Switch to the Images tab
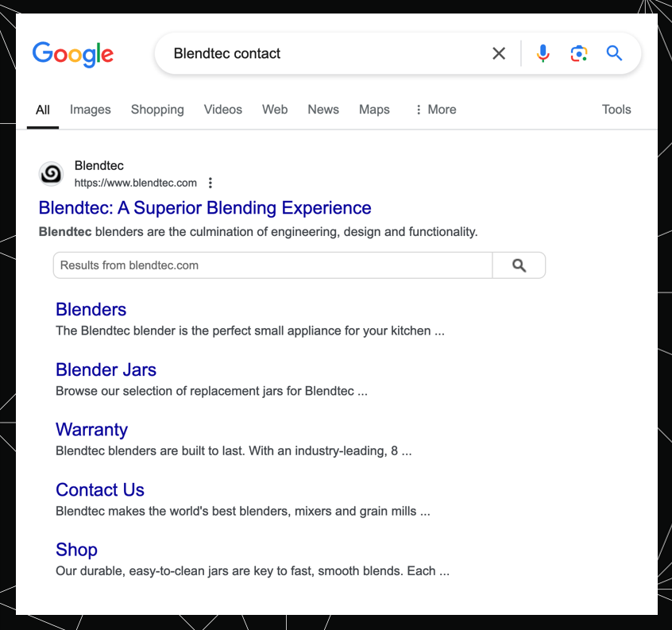Viewport: 672px width, 630px height. 91,110
